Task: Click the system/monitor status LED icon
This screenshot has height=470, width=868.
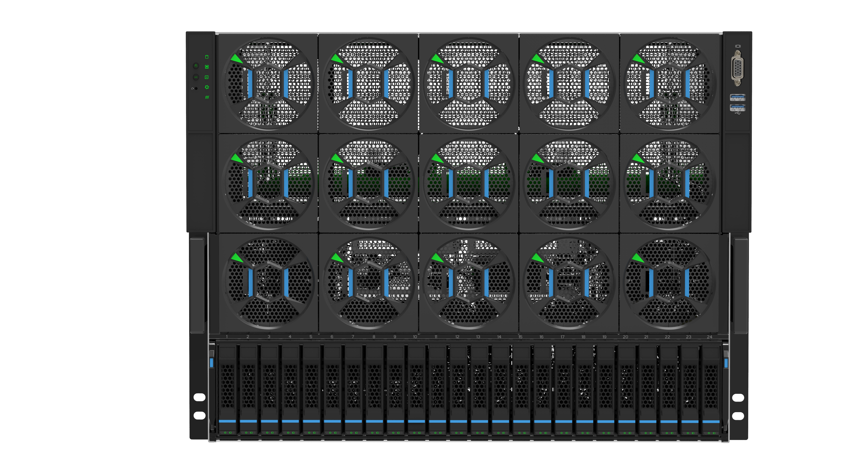Action: click(x=207, y=67)
